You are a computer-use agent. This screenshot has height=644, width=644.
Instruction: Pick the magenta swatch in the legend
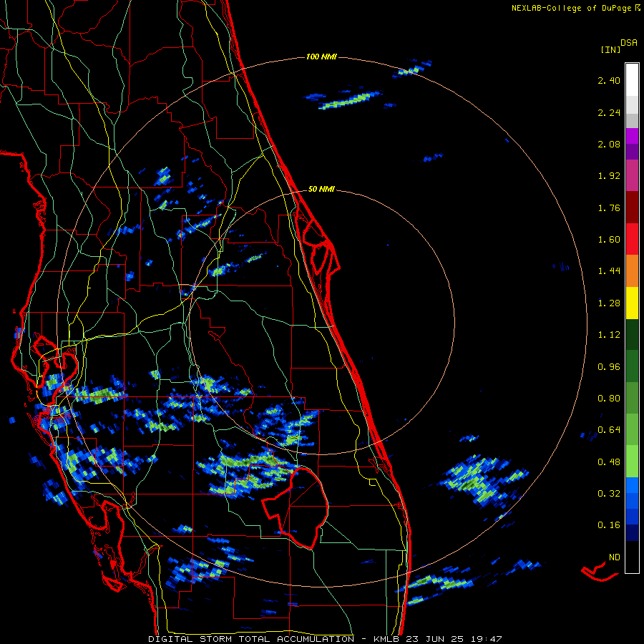point(632,137)
